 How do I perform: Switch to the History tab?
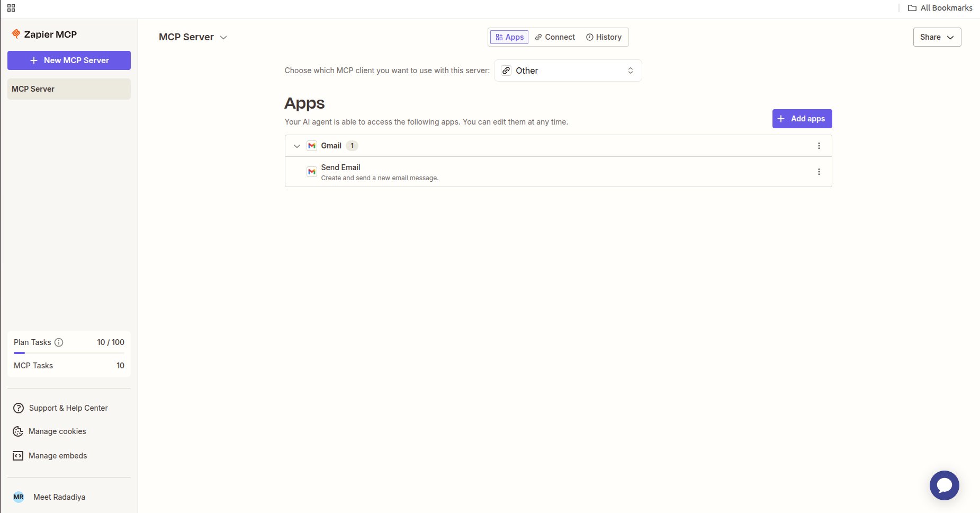(604, 37)
